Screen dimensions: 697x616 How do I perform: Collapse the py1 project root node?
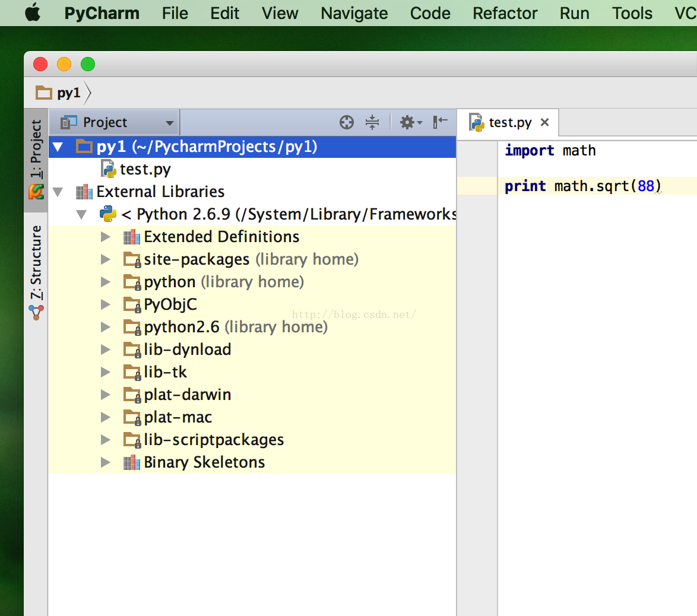[x=58, y=147]
